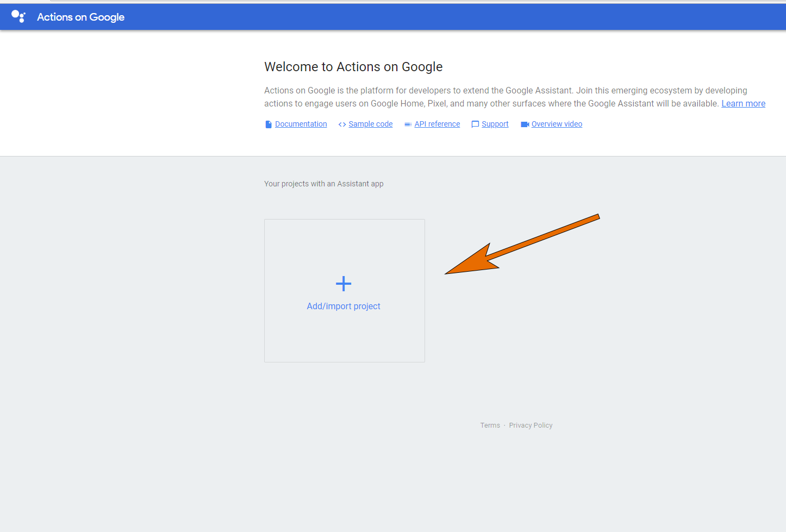
Task: Click the speech bubble icon next to Support
Action: pyautogui.click(x=475, y=124)
